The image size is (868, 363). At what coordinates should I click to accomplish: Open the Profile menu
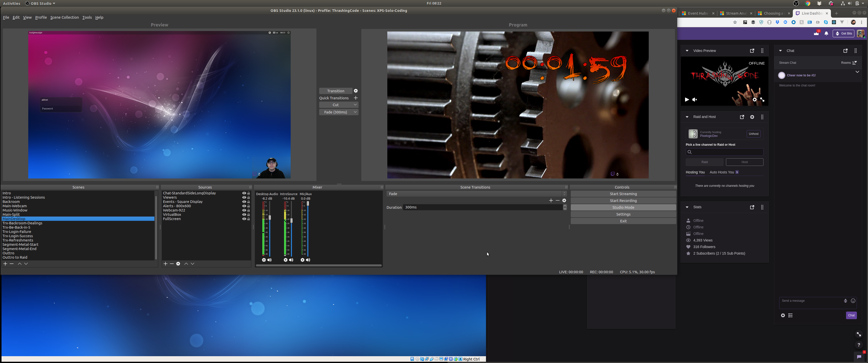(41, 17)
